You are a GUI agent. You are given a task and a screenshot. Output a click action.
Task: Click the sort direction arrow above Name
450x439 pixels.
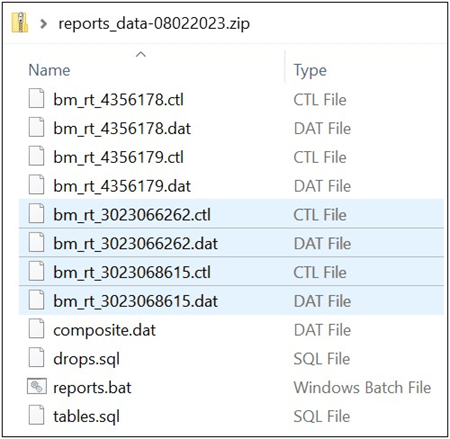point(141,54)
